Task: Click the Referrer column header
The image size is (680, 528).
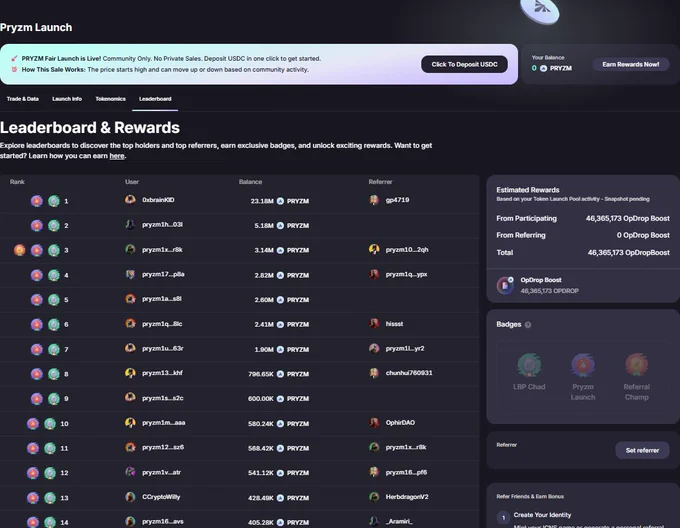Action: click(380, 182)
